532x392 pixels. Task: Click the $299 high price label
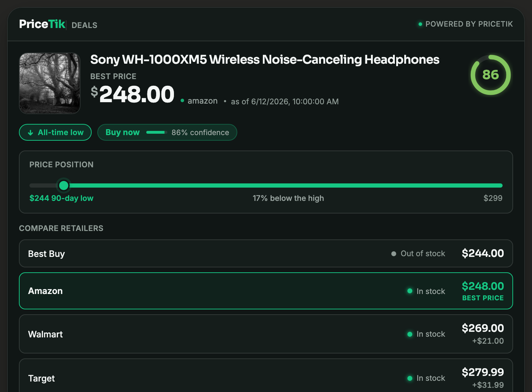(493, 198)
